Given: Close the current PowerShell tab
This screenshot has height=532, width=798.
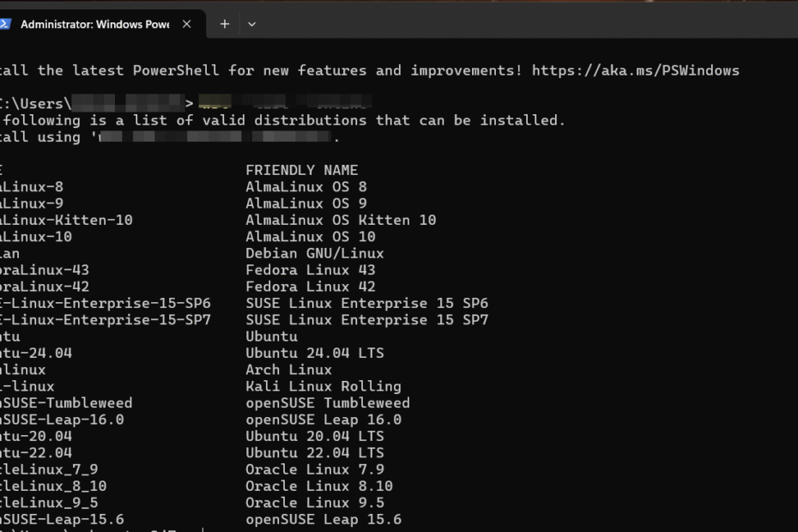Looking at the screenshot, I should click(x=186, y=25).
